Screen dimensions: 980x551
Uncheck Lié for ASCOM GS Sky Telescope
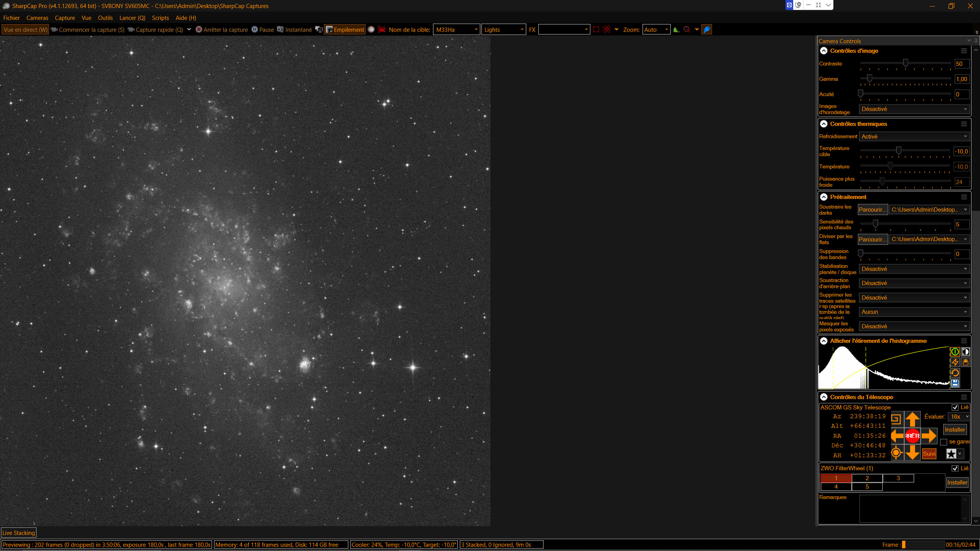(x=955, y=408)
